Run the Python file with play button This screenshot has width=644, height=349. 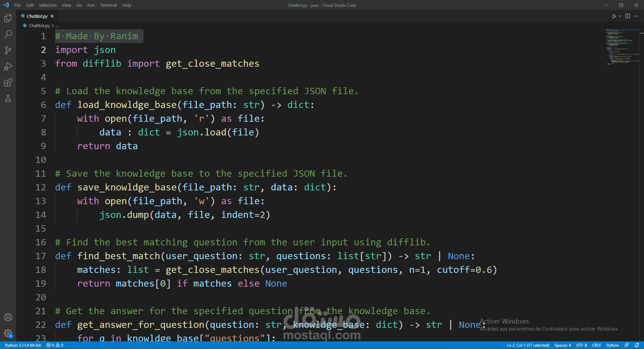click(614, 16)
